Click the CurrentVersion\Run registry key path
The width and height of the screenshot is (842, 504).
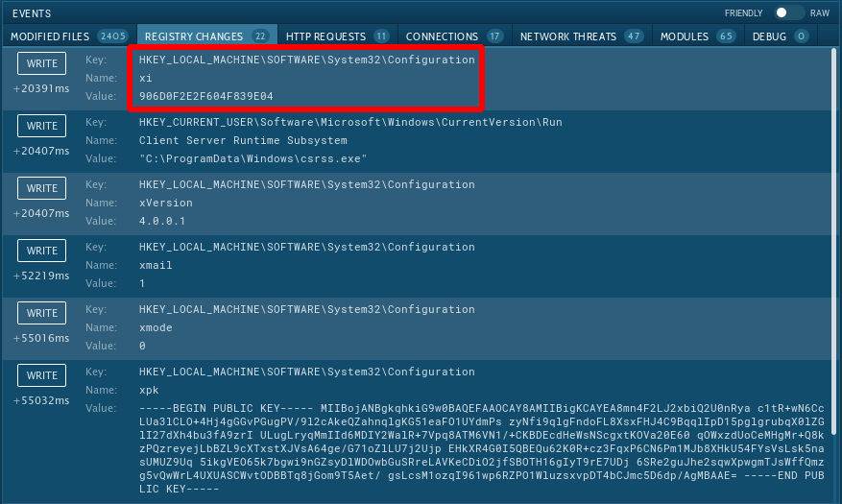pos(350,122)
